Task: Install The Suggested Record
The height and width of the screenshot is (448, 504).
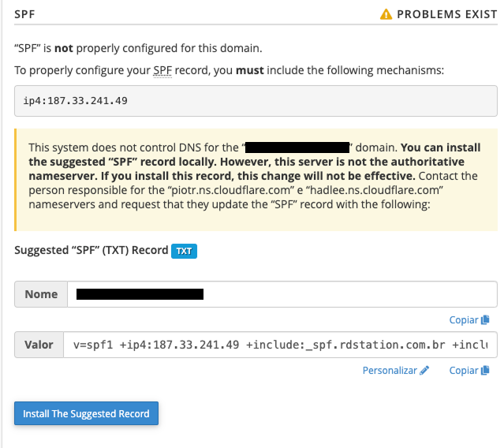Action: click(x=86, y=413)
